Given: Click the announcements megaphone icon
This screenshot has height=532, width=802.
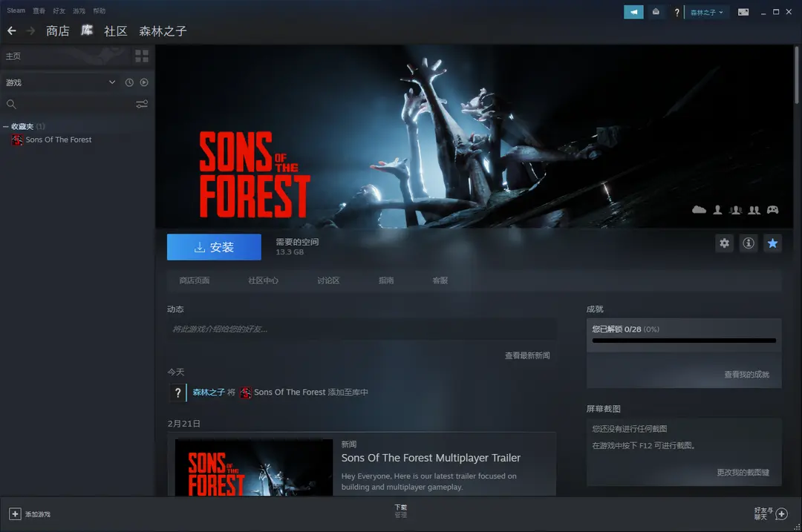Looking at the screenshot, I should [x=633, y=12].
